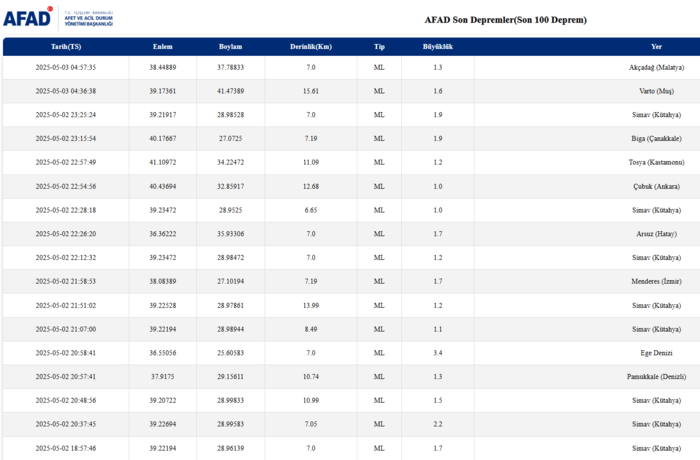The height and width of the screenshot is (460, 700).
Task: Click depth value 13.99
Action: [311, 305]
